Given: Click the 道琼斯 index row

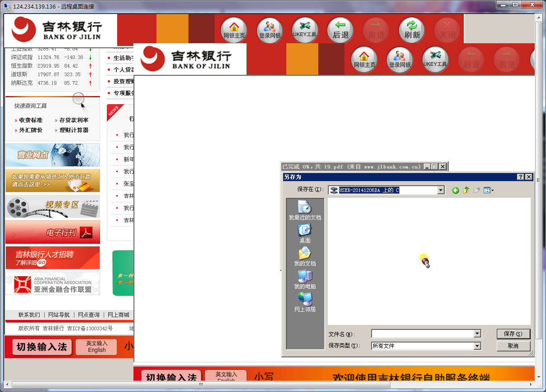Looking at the screenshot, I should coord(52,74).
